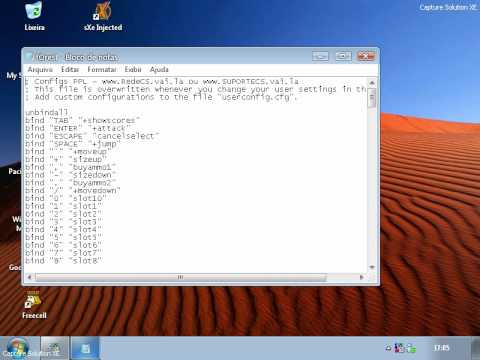This screenshot has width=480, height=360.
Task: Open the Arquivo menu in Notepad
Action: (40, 70)
